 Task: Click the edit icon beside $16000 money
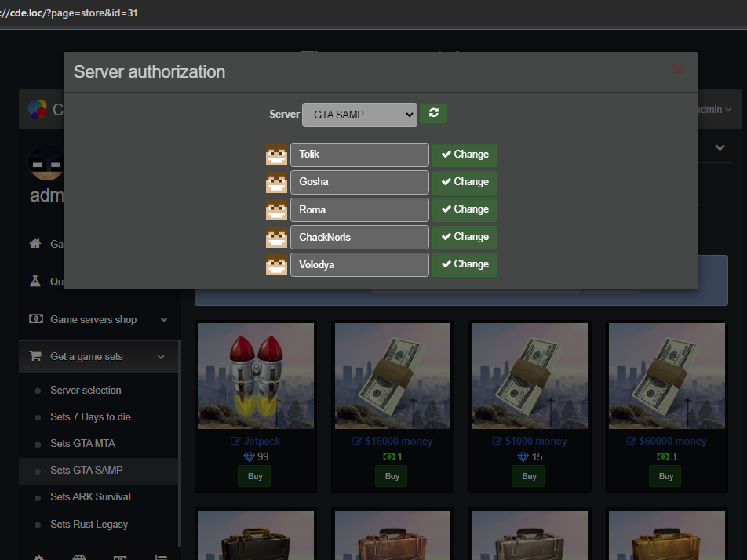[358, 442]
